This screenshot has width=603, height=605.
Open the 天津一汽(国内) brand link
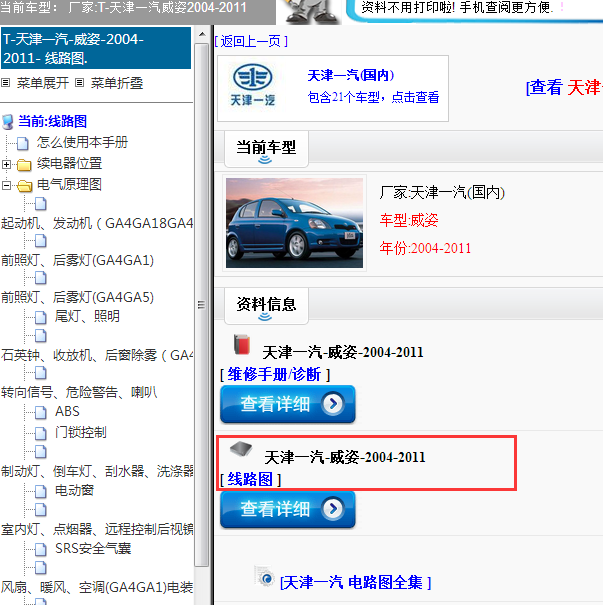coord(351,75)
